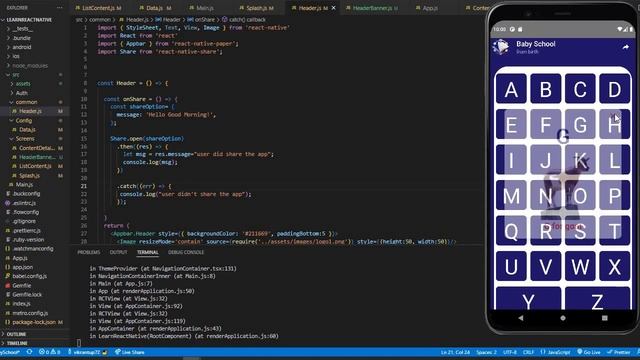Click the UTF-8 encoding status entry

[510, 352]
